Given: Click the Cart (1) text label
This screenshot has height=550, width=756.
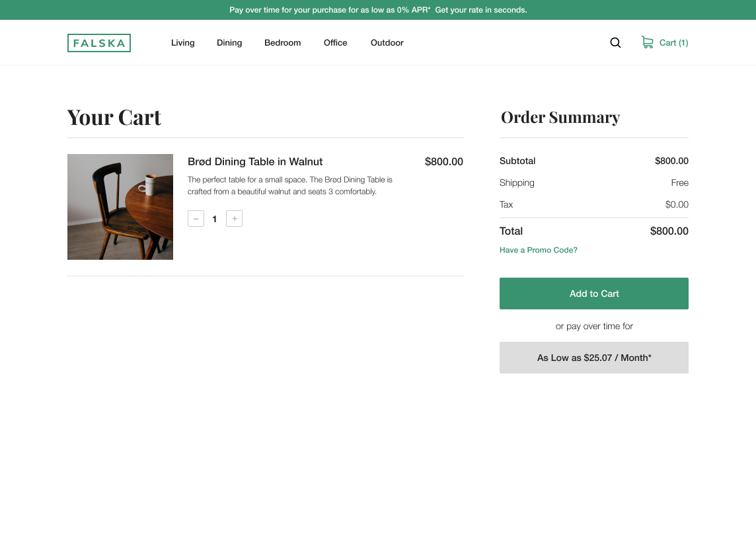Looking at the screenshot, I should click(x=673, y=43).
